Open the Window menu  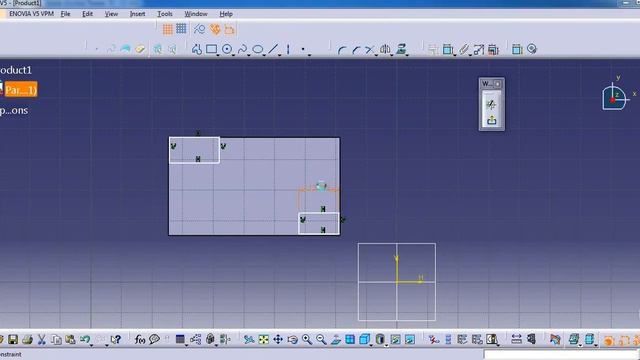[x=196, y=14]
